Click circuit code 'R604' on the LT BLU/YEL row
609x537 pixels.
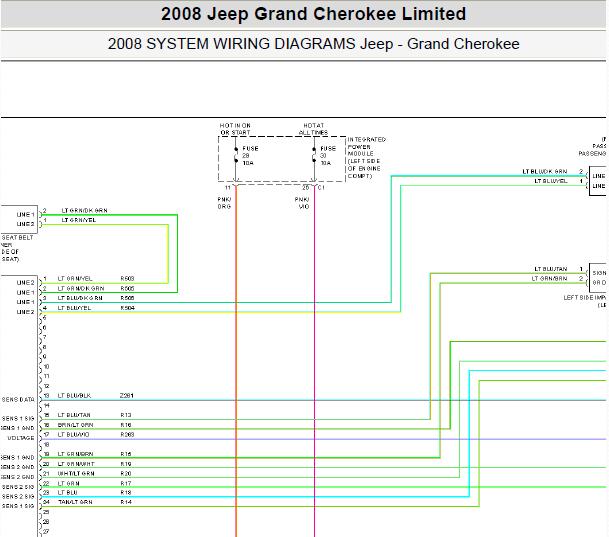(127, 308)
